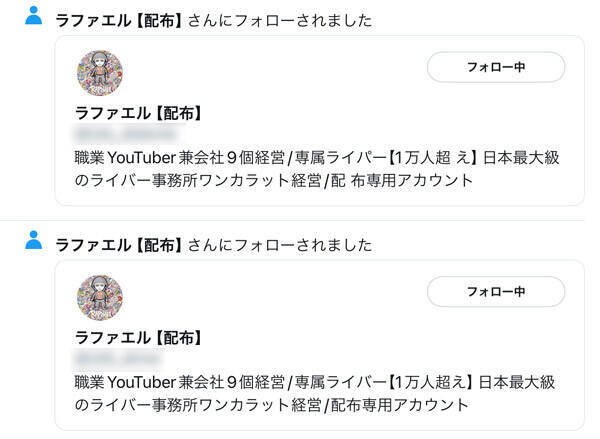Toggle the フォロー中 button in the second card
The width and height of the screenshot is (600, 439).
pyautogui.click(x=496, y=292)
